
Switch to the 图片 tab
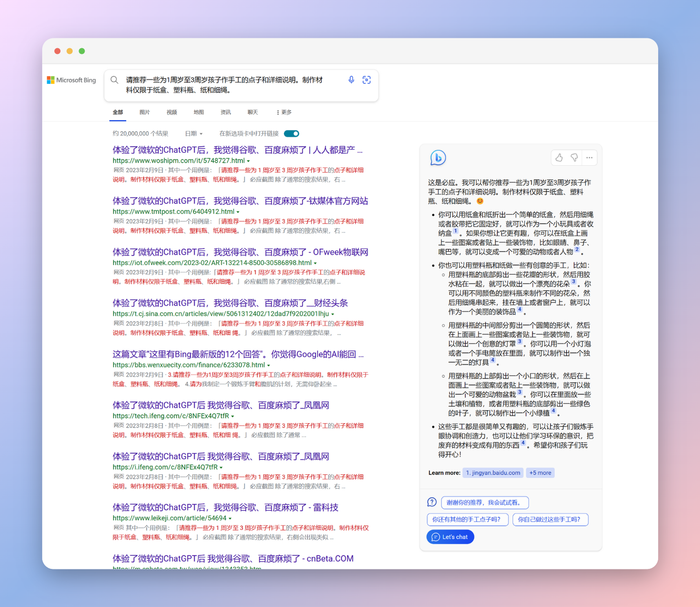pyautogui.click(x=145, y=112)
